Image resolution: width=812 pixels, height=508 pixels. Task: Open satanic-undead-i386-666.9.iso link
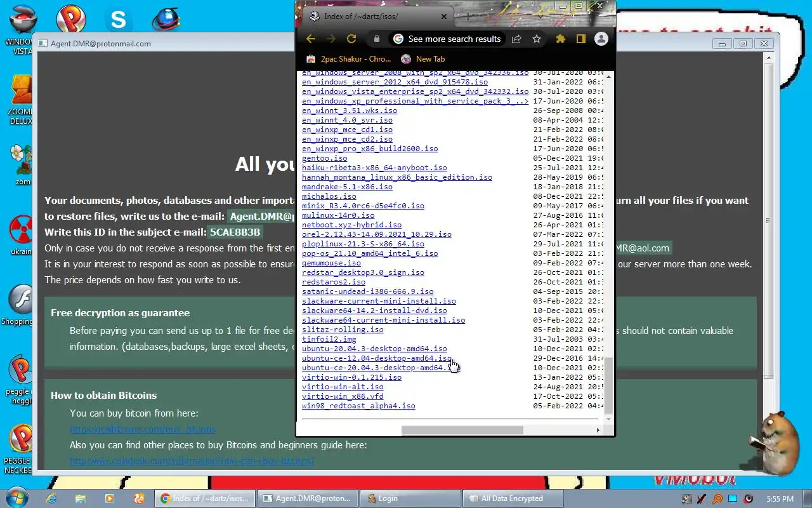pos(368,291)
